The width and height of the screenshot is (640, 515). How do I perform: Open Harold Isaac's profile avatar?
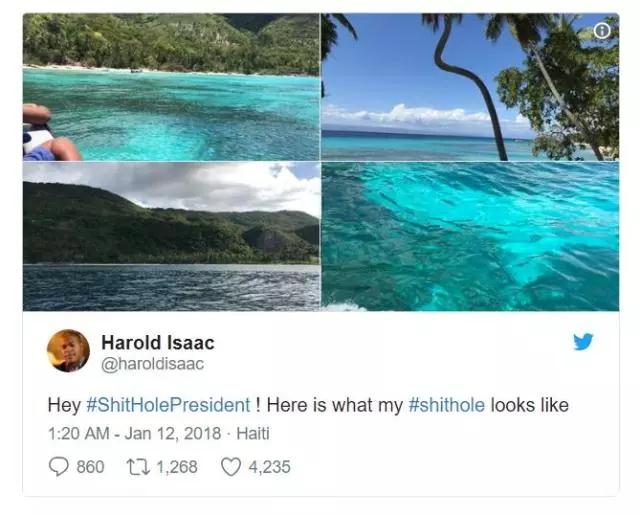[x=68, y=351]
